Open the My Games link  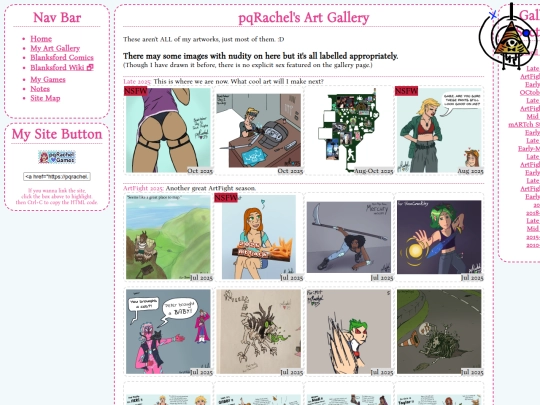pos(48,80)
